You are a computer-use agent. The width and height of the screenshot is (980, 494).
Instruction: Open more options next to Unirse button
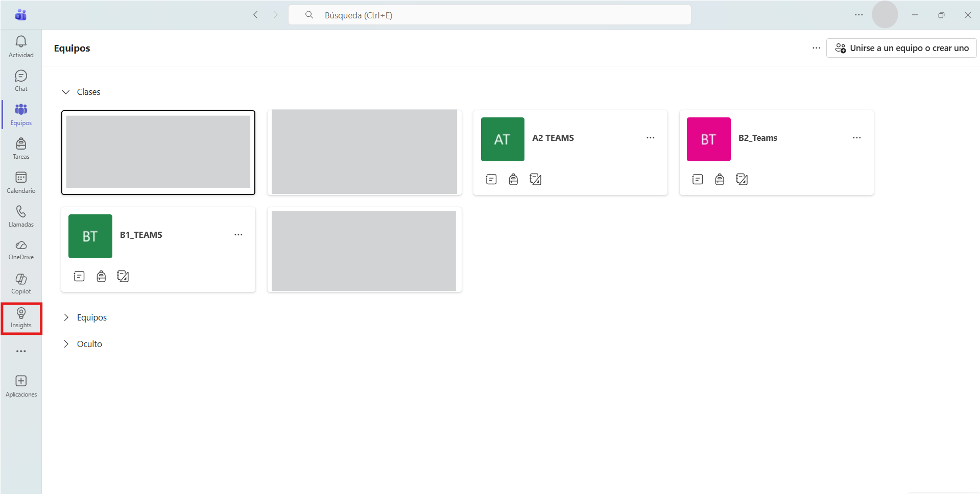817,48
